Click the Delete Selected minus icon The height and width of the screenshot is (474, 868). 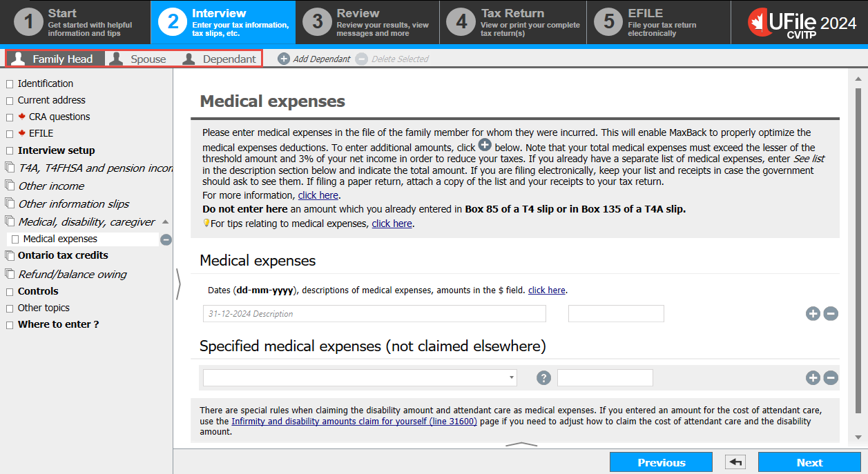coord(362,59)
